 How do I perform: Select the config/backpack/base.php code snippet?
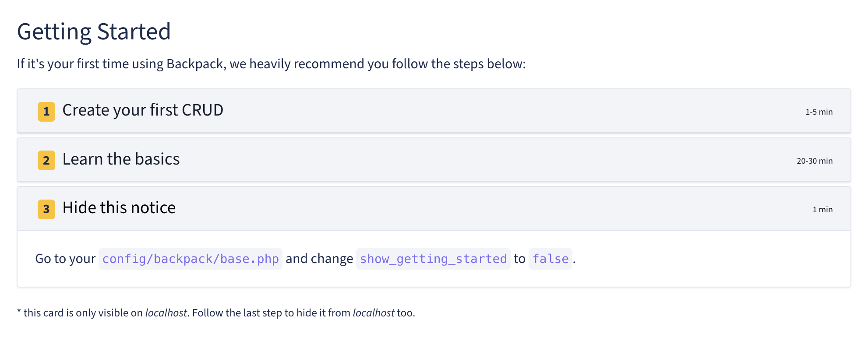pos(191,259)
